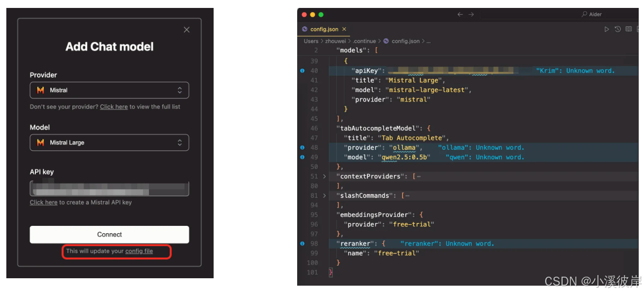Viewport: 644px width, 292px height.
Task: Click here link to view full provider list
Action: coord(114,107)
